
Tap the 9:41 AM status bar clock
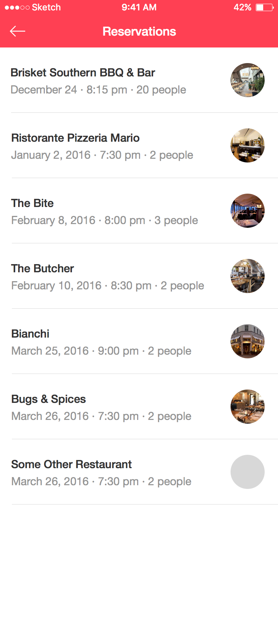[x=139, y=7]
